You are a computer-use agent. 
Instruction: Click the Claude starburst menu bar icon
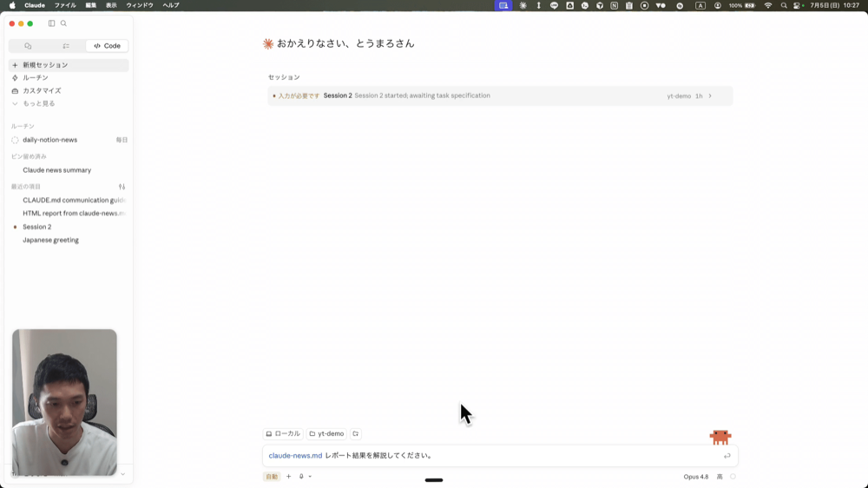(x=523, y=5)
